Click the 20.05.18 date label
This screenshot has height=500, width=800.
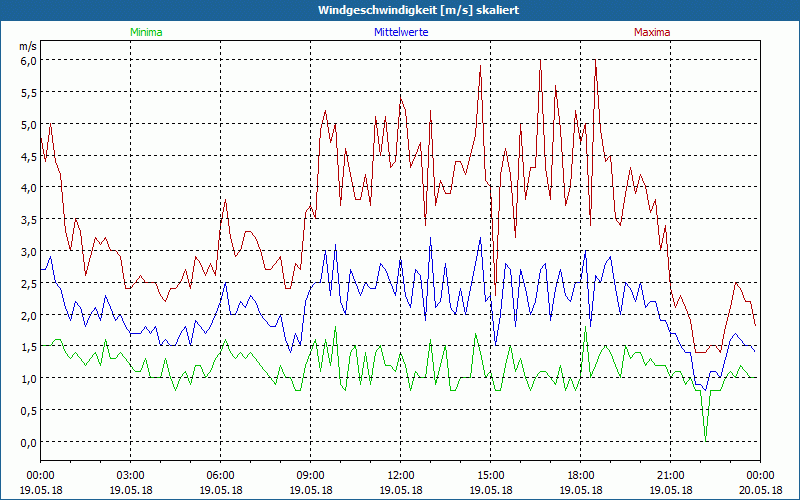click(759, 490)
